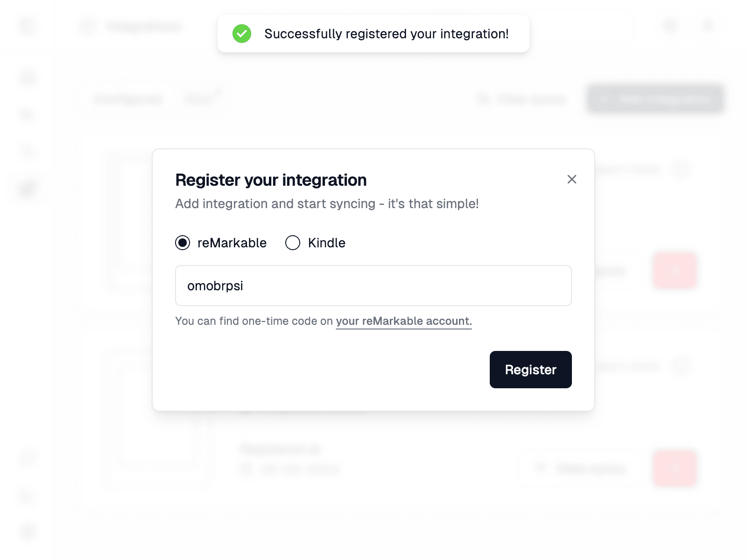Click the highlighted integrations icon in the sidebar
747x560 pixels.
tap(28, 189)
